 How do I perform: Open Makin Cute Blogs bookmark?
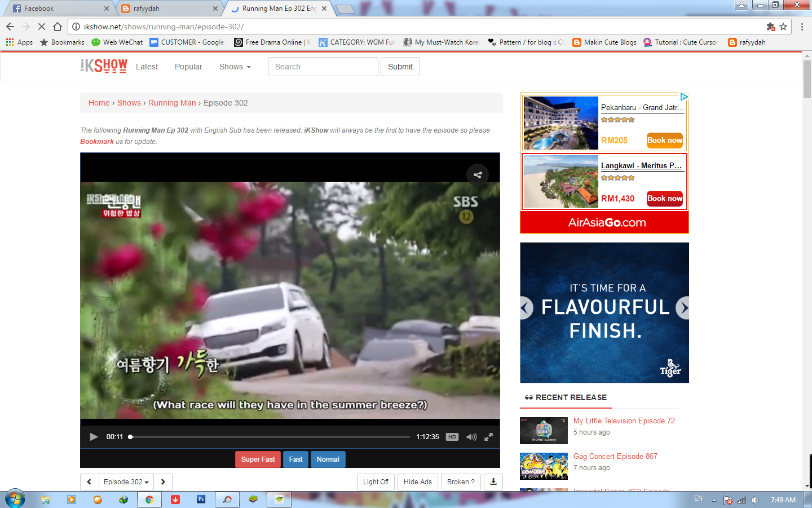coord(604,42)
